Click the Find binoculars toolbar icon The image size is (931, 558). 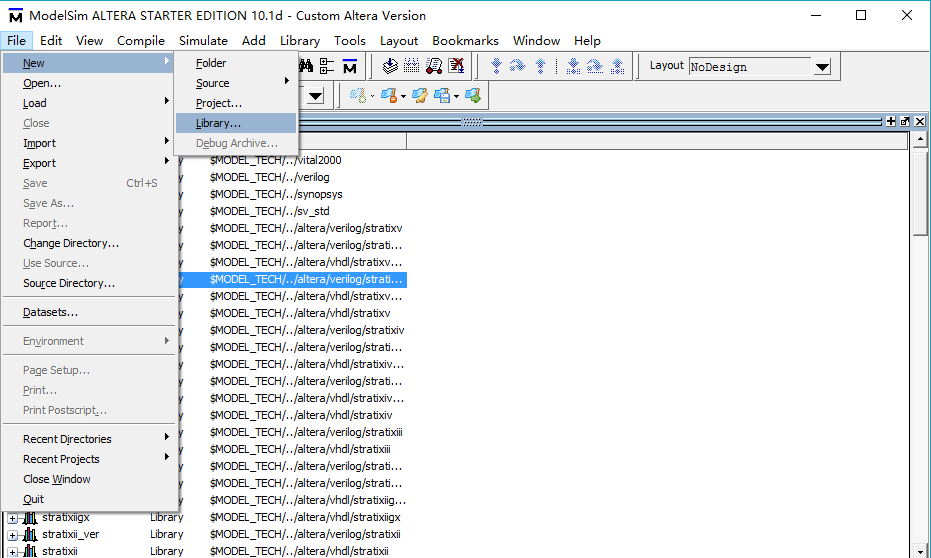point(306,66)
